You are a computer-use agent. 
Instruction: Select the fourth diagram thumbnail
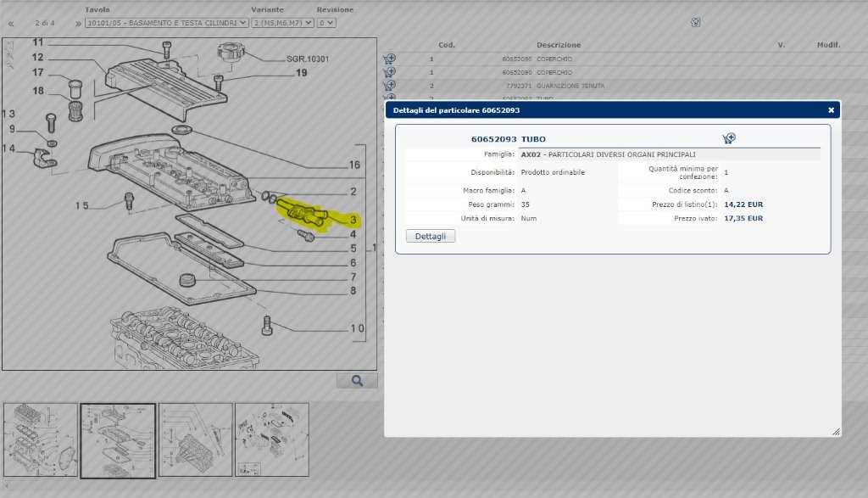click(271, 439)
